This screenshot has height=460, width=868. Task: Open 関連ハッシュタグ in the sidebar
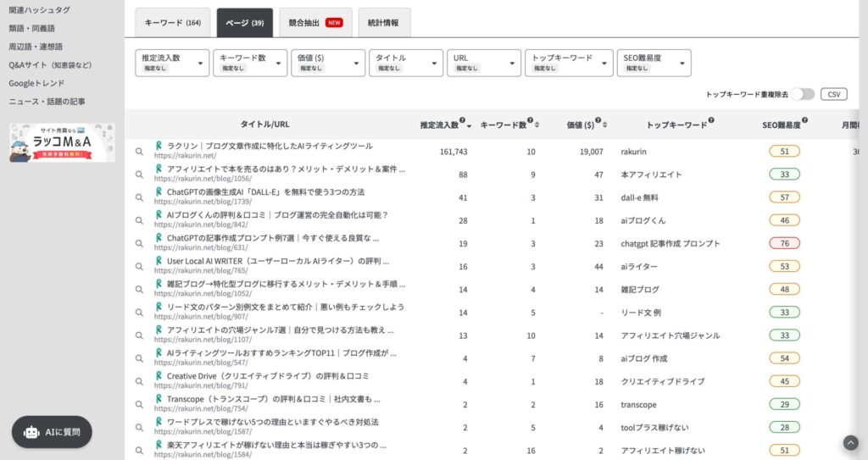[39, 10]
